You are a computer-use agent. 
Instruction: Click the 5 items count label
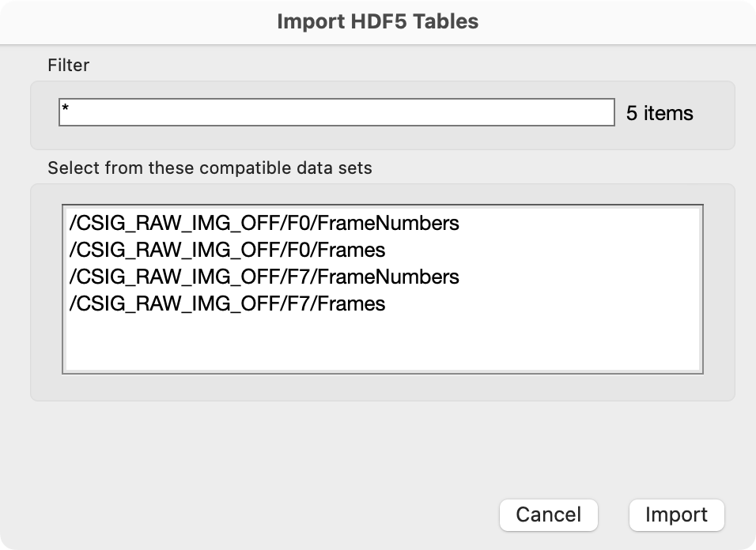point(659,114)
